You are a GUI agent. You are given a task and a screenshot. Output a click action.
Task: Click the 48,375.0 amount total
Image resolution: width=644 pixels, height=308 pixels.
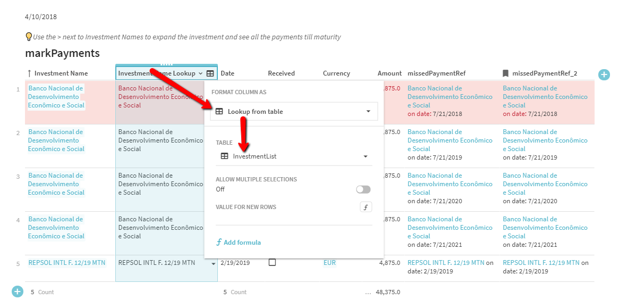(x=388, y=292)
